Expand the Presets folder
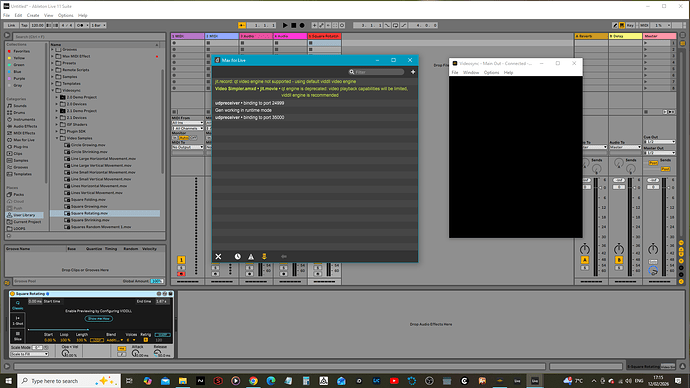The image size is (690, 388). (52, 63)
